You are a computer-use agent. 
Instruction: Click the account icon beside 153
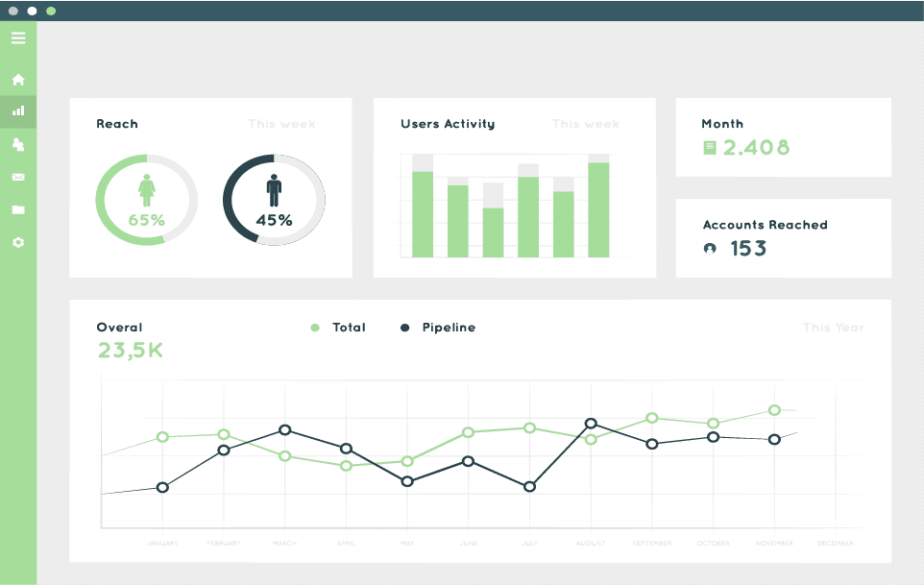pyautogui.click(x=710, y=249)
